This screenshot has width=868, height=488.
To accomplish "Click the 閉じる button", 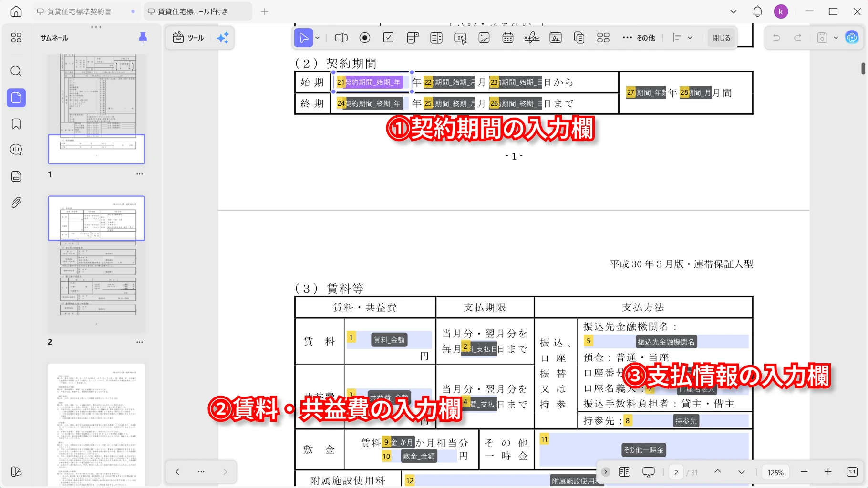I will (x=721, y=38).
